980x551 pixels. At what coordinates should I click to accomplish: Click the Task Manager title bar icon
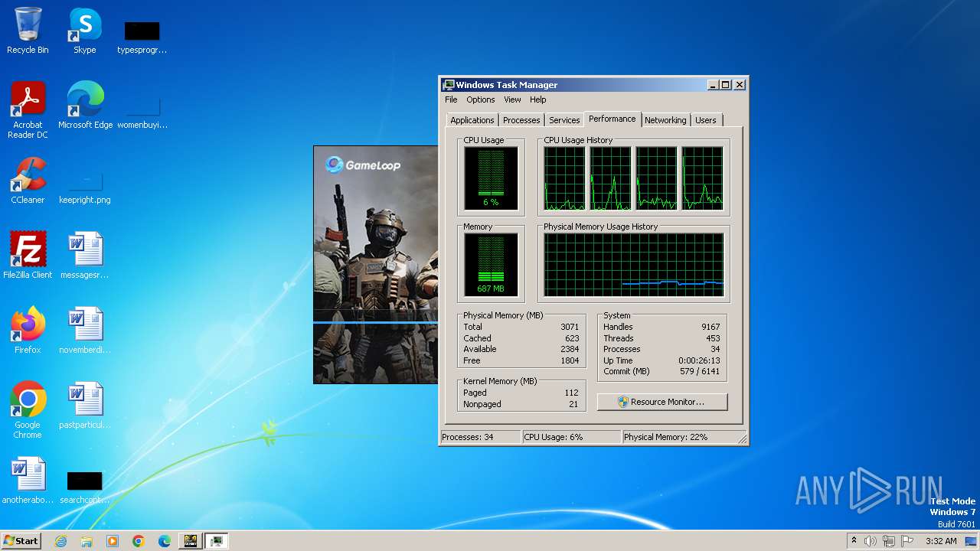(449, 85)
